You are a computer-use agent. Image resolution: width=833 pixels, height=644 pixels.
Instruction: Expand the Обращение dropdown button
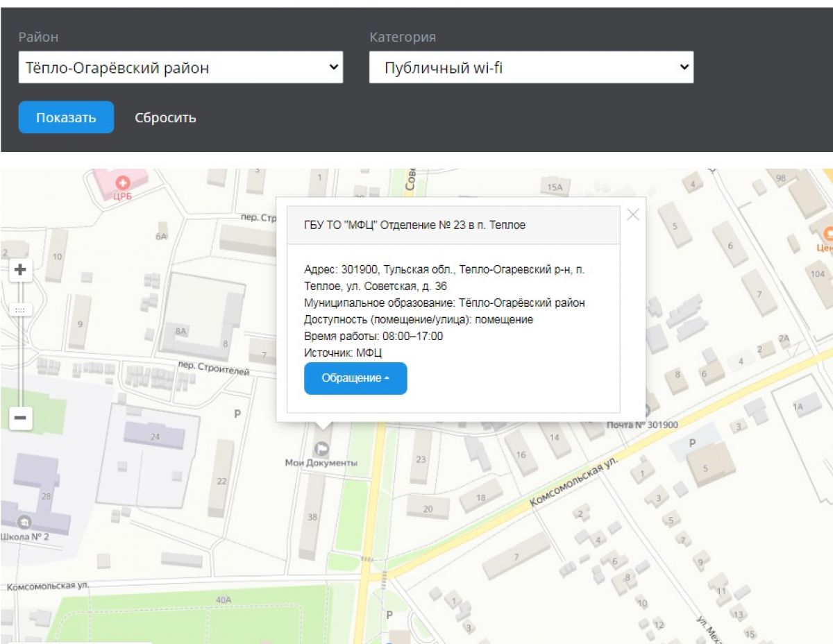point(355,378)
